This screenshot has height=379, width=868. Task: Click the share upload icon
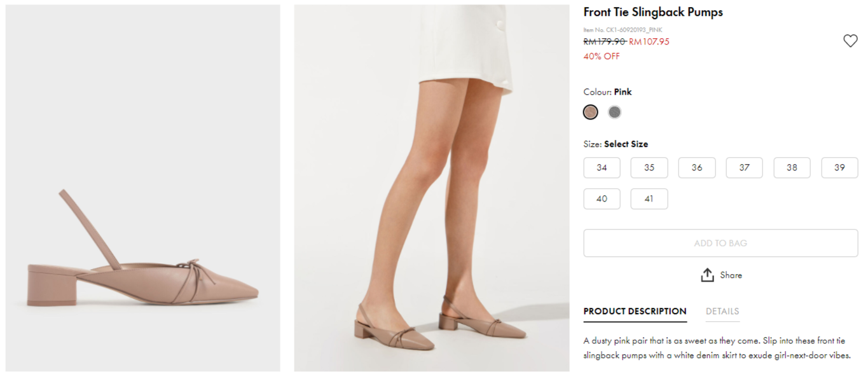coord(707,275)
